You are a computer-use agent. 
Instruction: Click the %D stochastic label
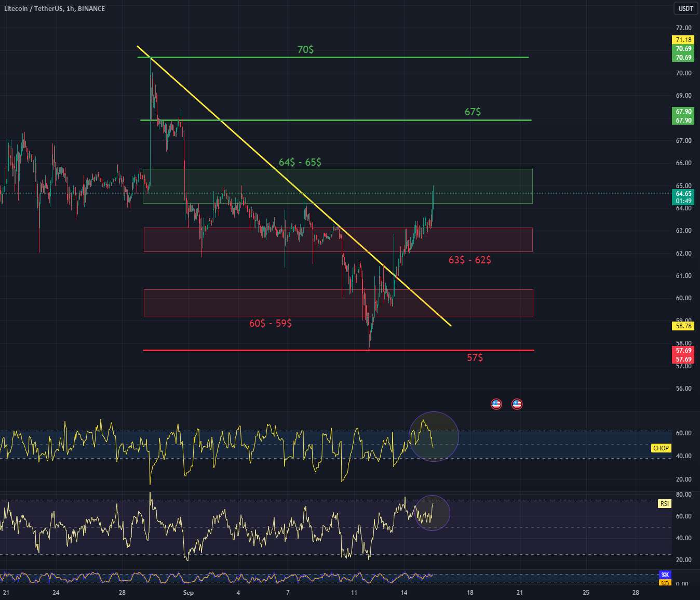[x=665, y=583]
